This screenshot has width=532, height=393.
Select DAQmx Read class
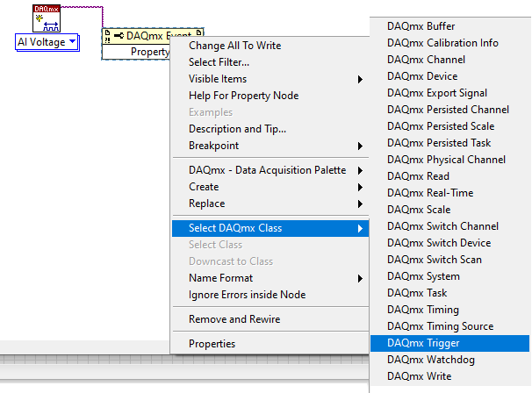(x=449, y=176)
